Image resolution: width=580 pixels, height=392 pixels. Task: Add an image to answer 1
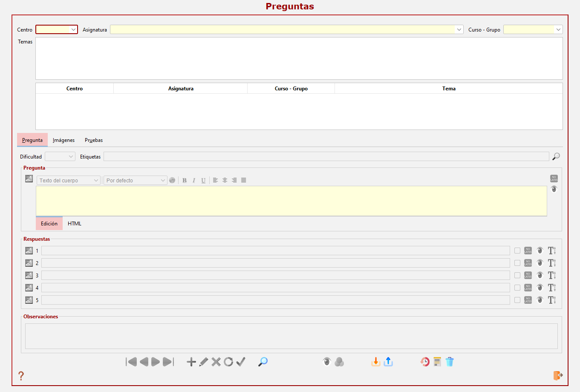coord(29,251)
